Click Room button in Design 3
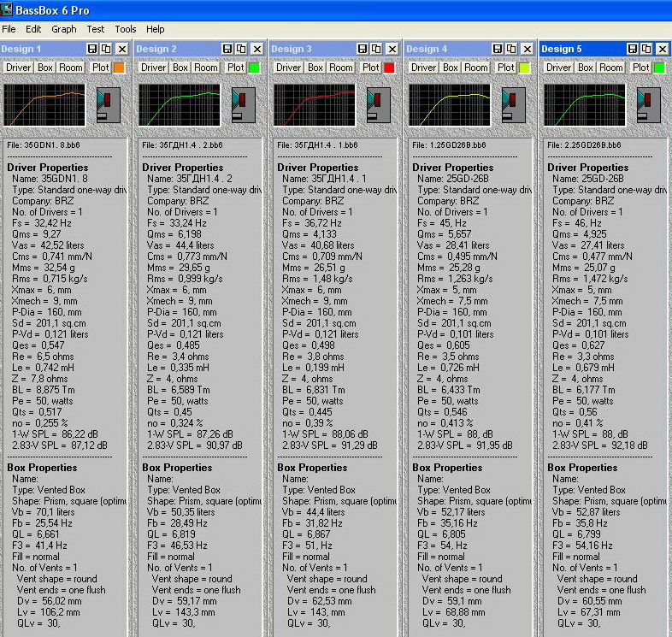672x637 pixels. 341,68
